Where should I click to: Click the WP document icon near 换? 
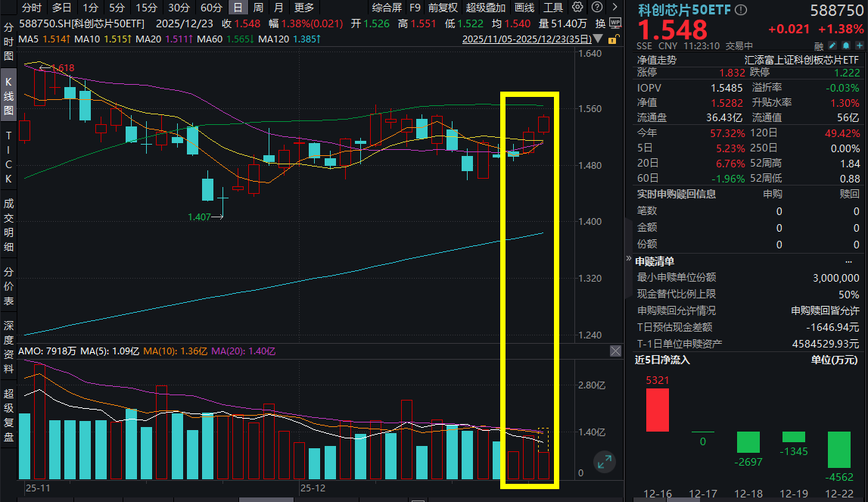point(617,23)
